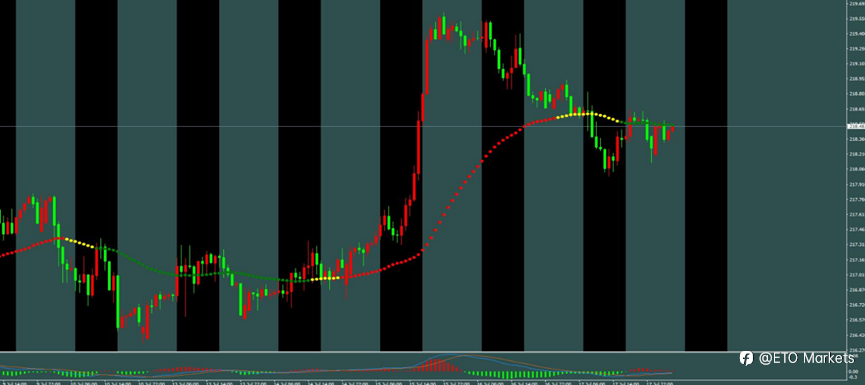This screenshot has width=865, height=385.
Task: Click the 217.01 price scale label
Action: pos(857,275)
